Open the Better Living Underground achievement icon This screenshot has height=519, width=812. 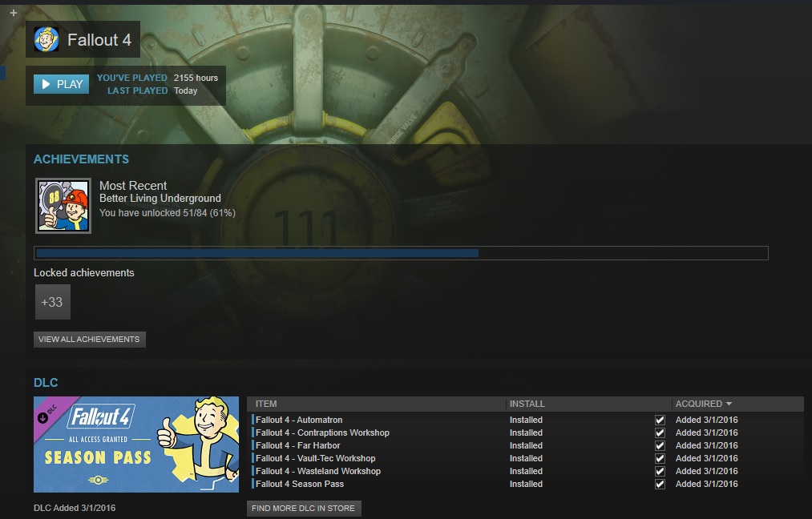coord(63,206)
